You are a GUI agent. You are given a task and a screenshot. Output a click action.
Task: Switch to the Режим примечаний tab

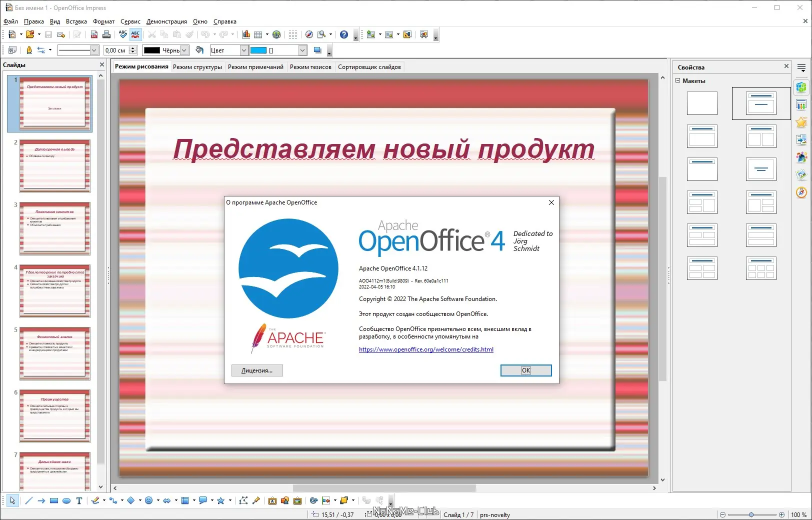[255, 67]
